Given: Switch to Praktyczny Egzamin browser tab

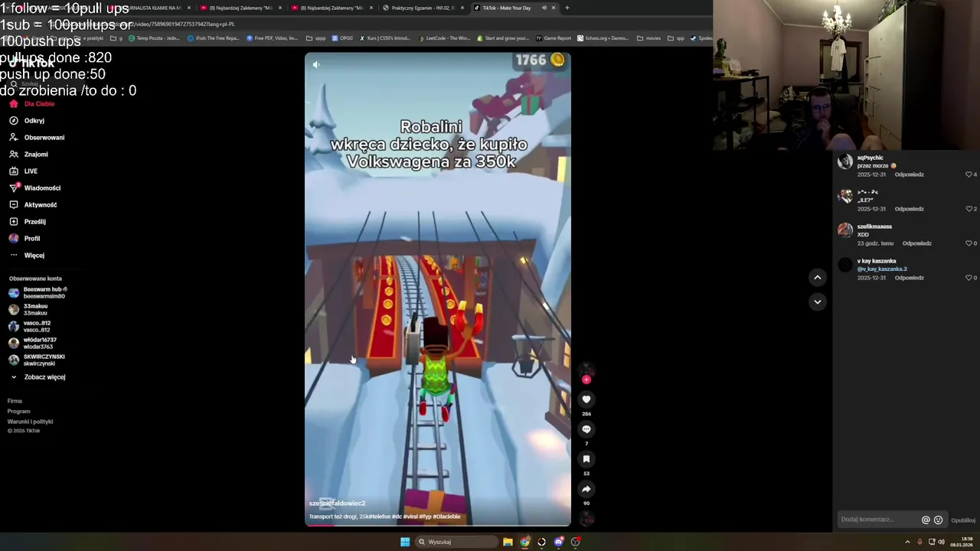Looking at the screenshot, I should (x=423, y=8).
